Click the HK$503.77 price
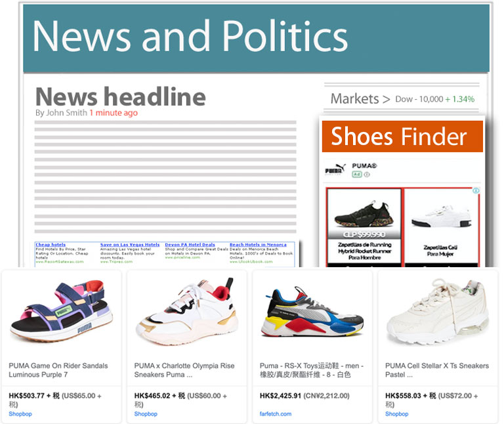The height and width of the screenshot is (424, 504). (x=27, y=396)
